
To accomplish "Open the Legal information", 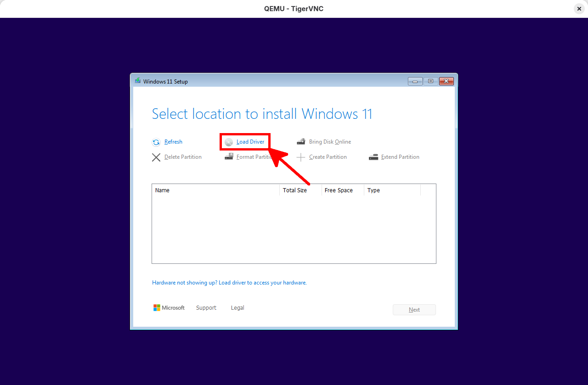I will 237,307.
